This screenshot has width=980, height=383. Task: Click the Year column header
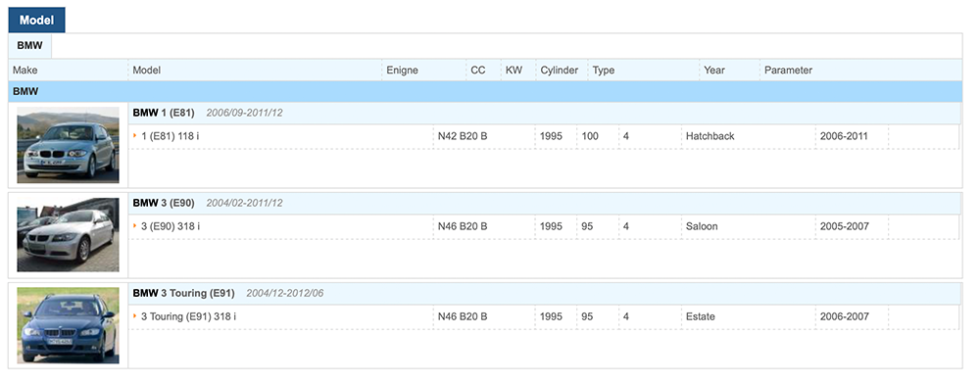(714, 70)
